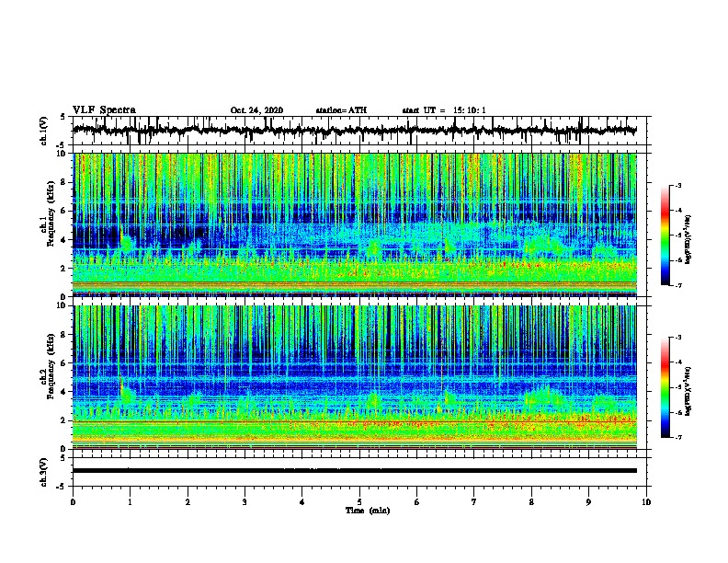This screenshot has width=728, height=563.
Task: Click the ch.1 color bar log(PSD) label
Action: pos(688,239)
